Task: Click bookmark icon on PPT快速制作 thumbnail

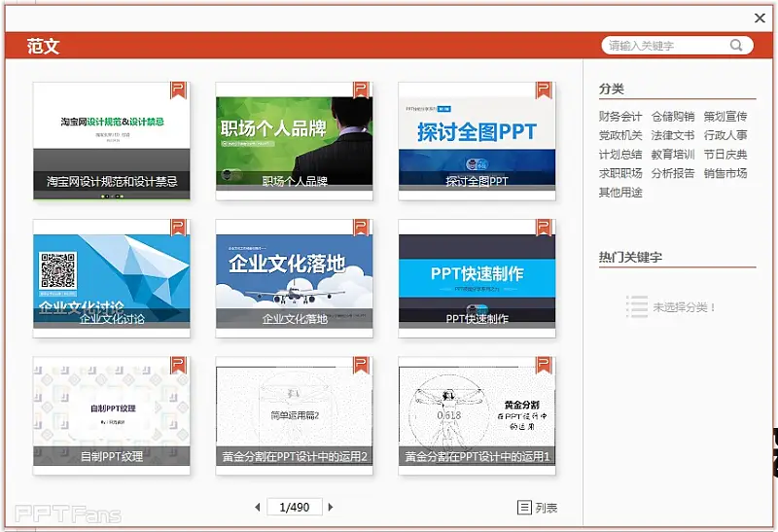Action: [x=544, y=227]
